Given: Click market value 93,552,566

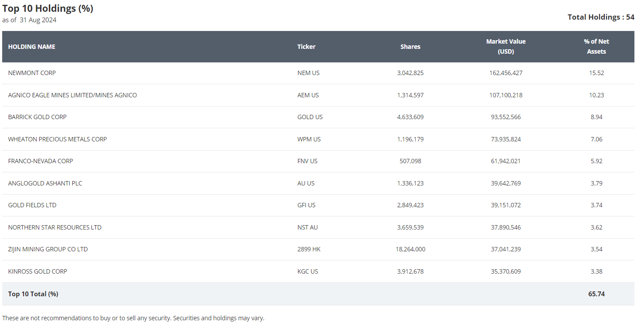Looking at the screenshot, I should [506, 117].
